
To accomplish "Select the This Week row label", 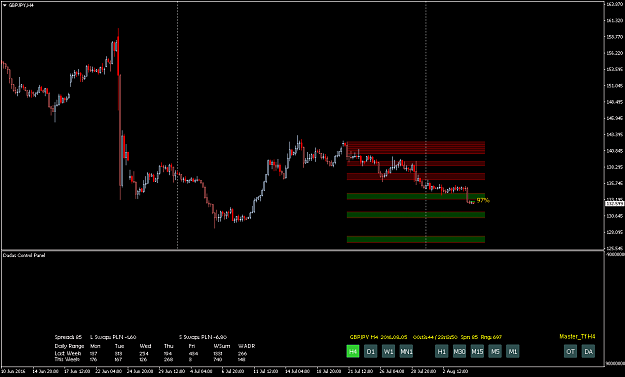I will point(67,359).
